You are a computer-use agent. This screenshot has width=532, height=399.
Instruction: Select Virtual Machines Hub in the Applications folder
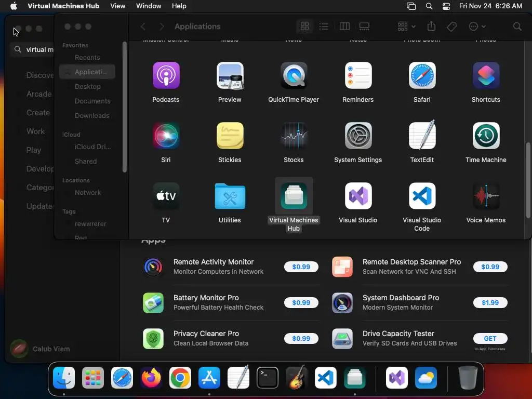tap(294, 196)
